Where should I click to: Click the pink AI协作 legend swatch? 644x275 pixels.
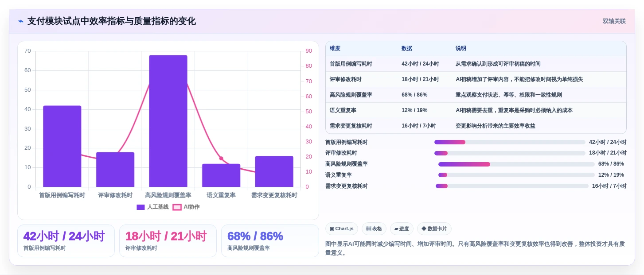[x=177, y=207]
